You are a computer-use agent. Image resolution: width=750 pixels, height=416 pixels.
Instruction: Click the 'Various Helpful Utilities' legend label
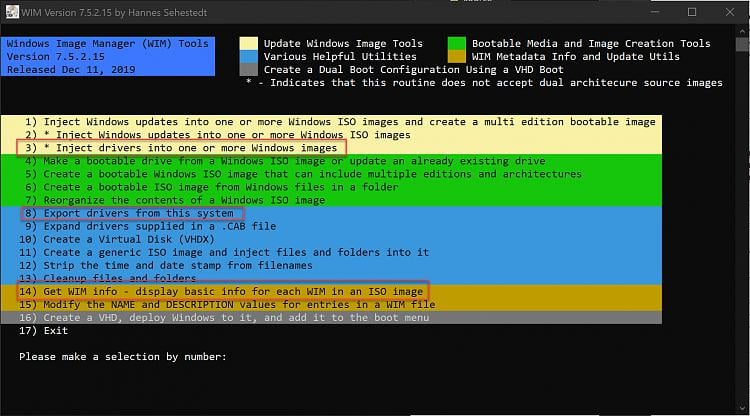click(x=340, y=56)
